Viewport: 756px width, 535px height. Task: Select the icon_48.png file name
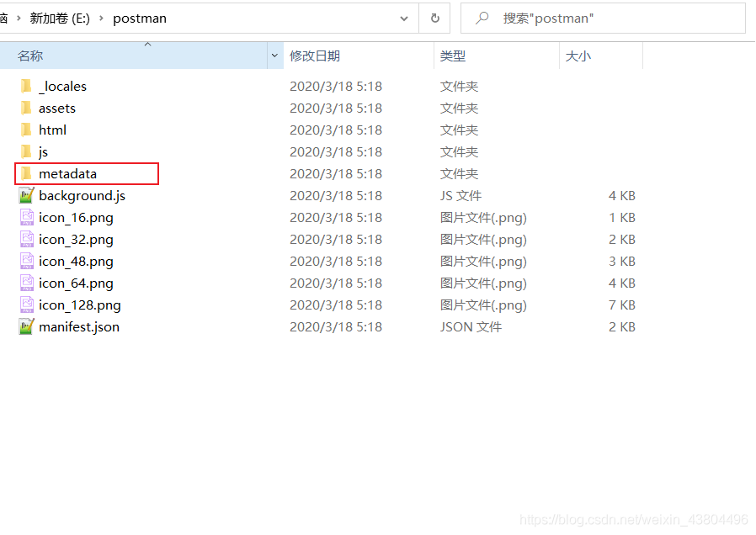pyautogui.click(x=76, y=262)
